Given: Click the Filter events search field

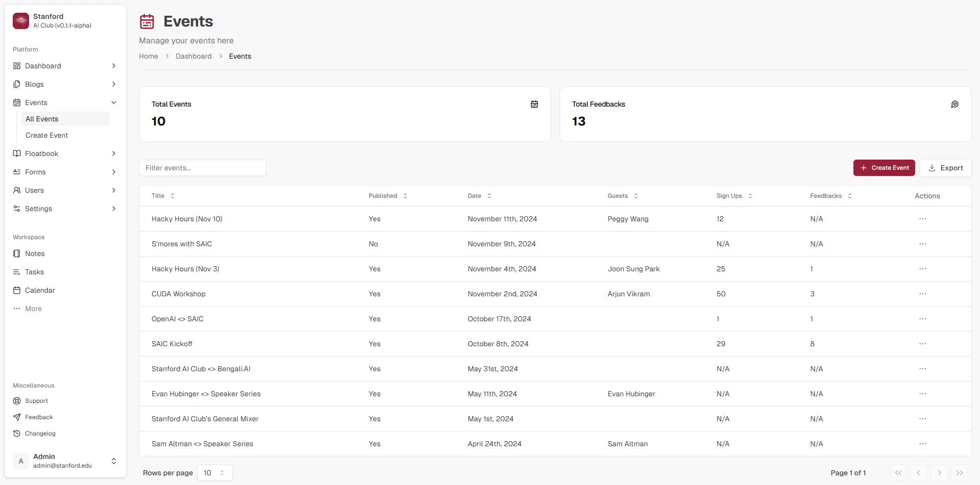Looking at the screenshot, I should (202, 168).
